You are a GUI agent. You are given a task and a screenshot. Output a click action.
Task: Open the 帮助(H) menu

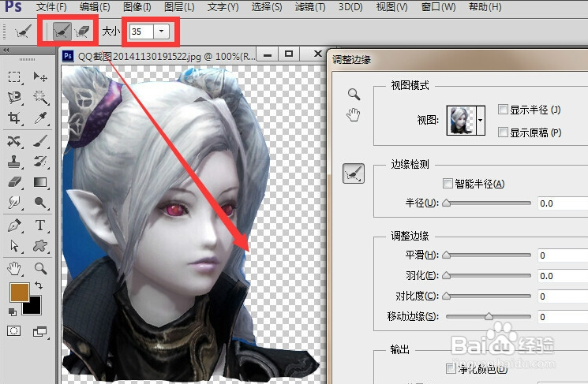point(485,7)
